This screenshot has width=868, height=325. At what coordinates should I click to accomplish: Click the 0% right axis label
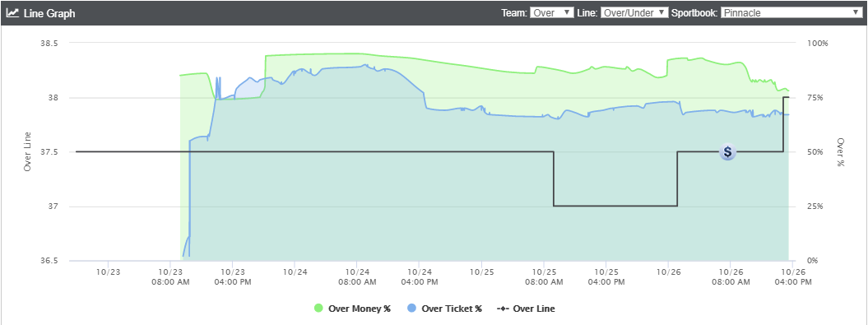(x=814, y=261)
